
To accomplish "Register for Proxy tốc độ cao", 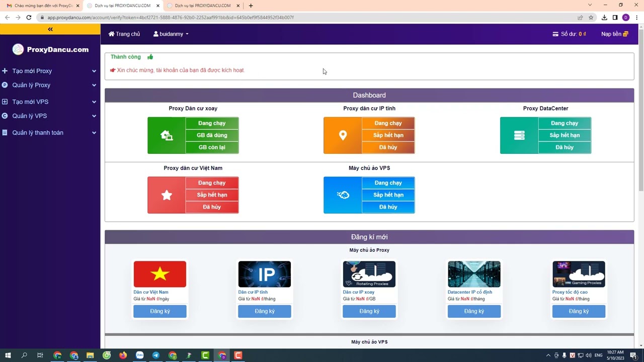I will 579,311.
